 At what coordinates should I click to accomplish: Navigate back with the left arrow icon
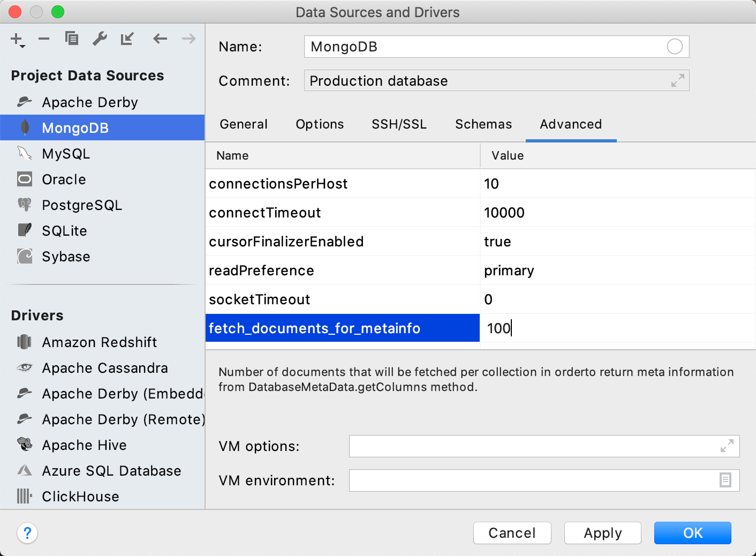click(160, 39)
